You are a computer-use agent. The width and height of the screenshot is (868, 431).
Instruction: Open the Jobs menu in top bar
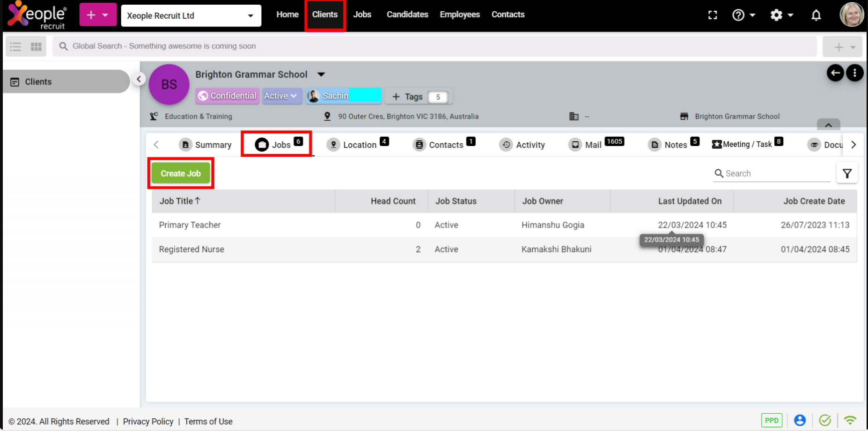pyautogui.click(x=362, y=15)
